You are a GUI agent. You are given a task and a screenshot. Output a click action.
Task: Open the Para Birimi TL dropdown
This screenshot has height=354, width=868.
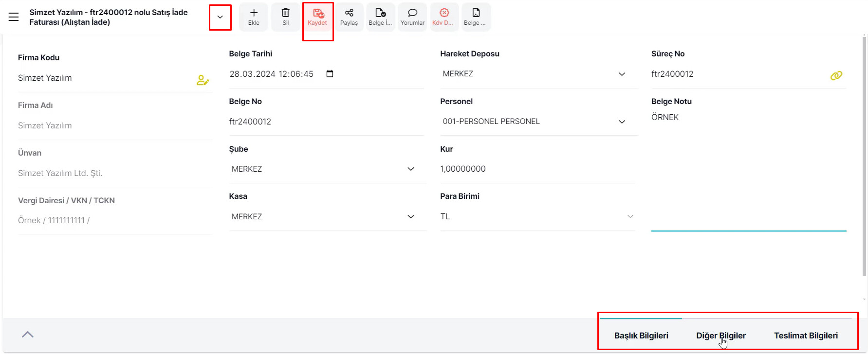[x=538, y=217]
